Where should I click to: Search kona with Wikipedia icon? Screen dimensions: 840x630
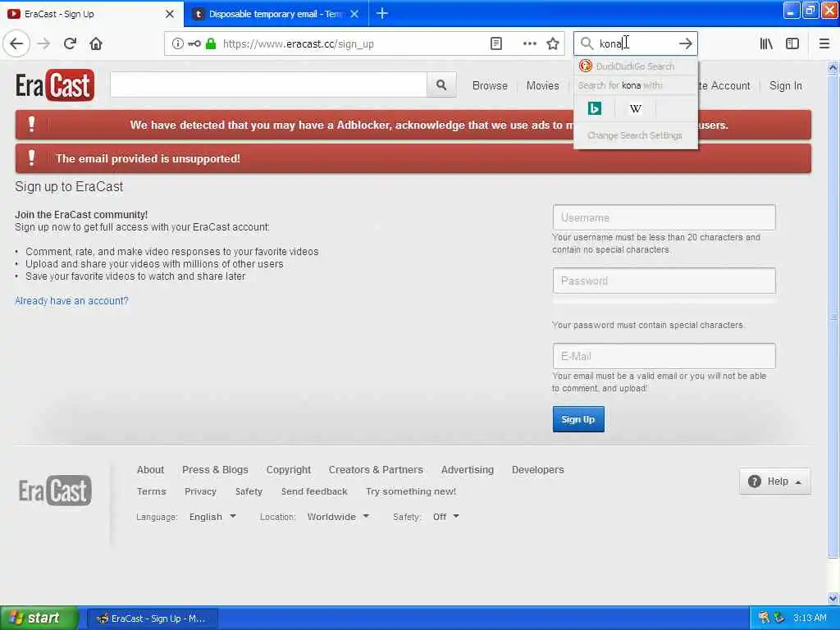point(636,109)
